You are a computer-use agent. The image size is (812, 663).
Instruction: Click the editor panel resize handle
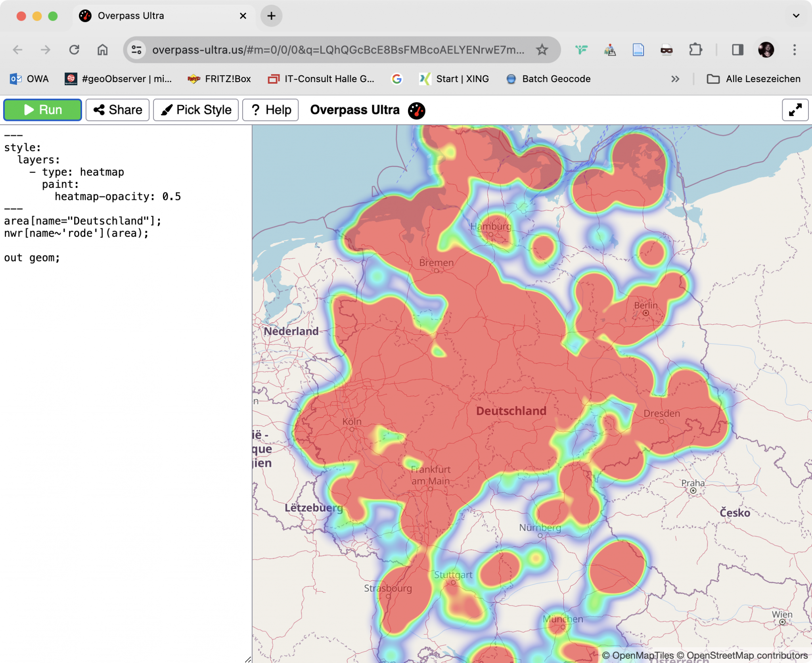point(248,659)
